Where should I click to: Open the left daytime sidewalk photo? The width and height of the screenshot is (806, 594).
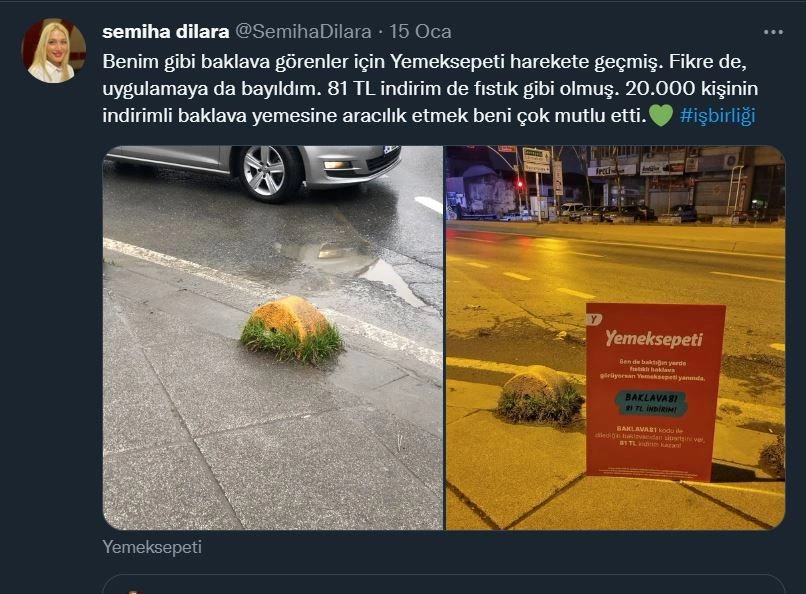(273, 338)
